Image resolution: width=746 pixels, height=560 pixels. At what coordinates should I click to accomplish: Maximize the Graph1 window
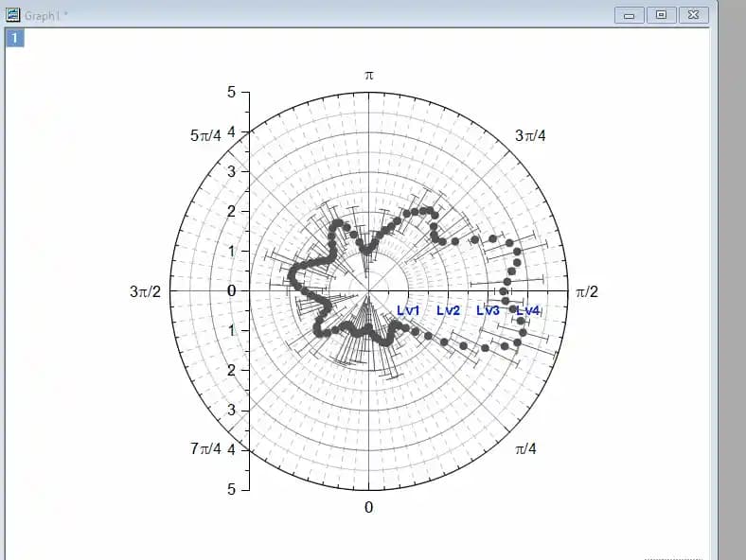(x=661, y=15)
